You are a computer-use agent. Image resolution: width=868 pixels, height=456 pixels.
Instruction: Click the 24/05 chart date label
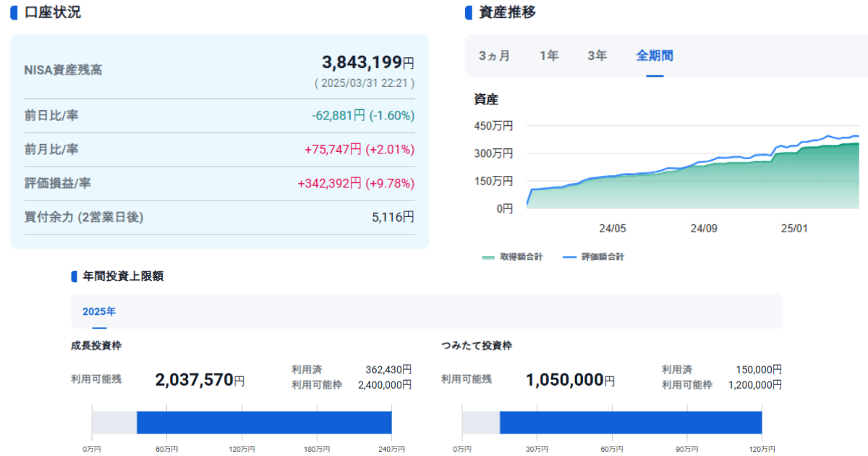(613, 228)
